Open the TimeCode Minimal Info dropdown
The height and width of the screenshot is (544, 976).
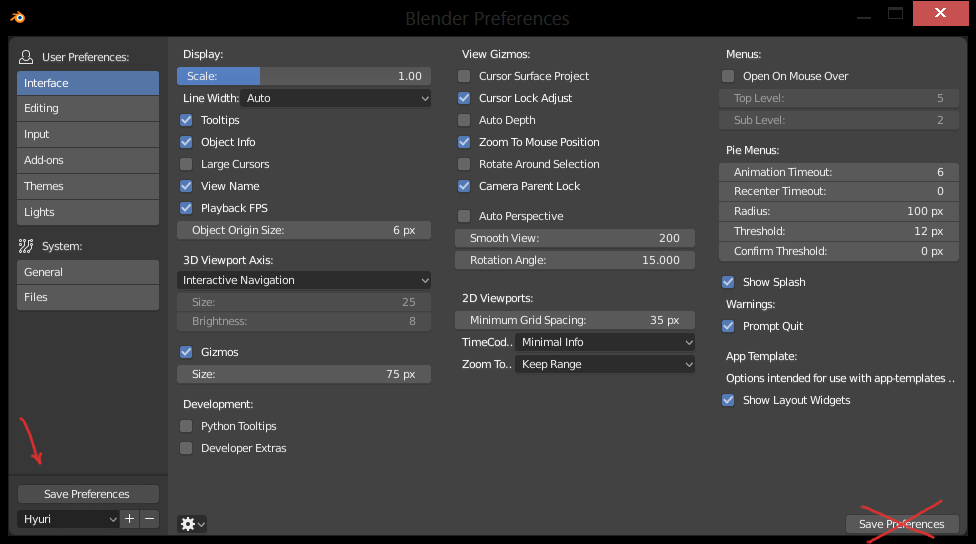[x=605, y=342]
